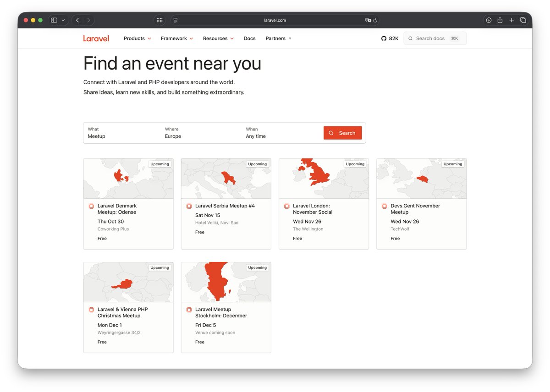This screenshot has width=550, height=392.
Task: Click the date Thu Oct 30
Action: (110, 222)
